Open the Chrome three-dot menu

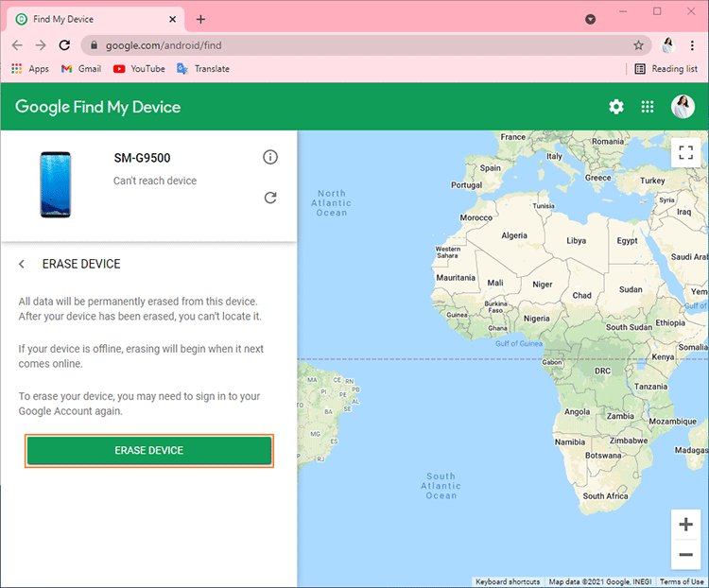pos(692,45)
